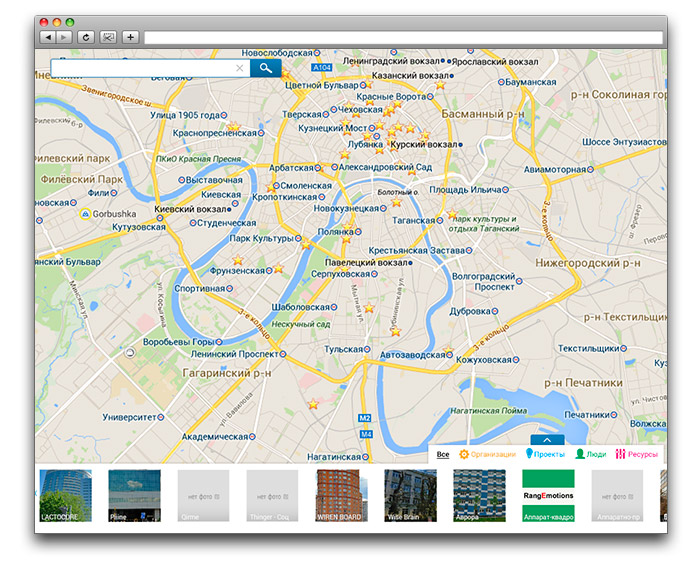Open the Ресурсы filter
700x566 pixels.
coord(637,454)
